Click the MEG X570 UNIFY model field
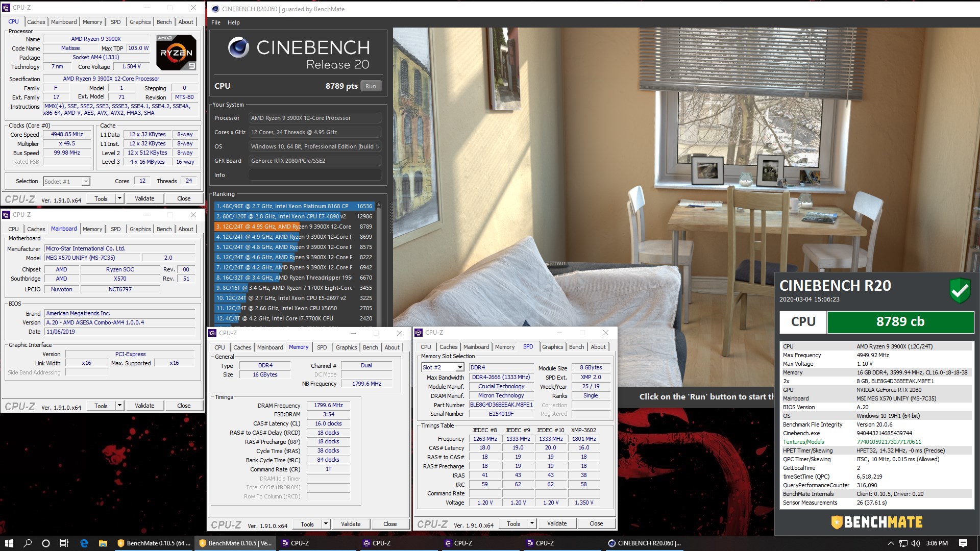This screenshot has height=551, width=980. coord(92,258)
